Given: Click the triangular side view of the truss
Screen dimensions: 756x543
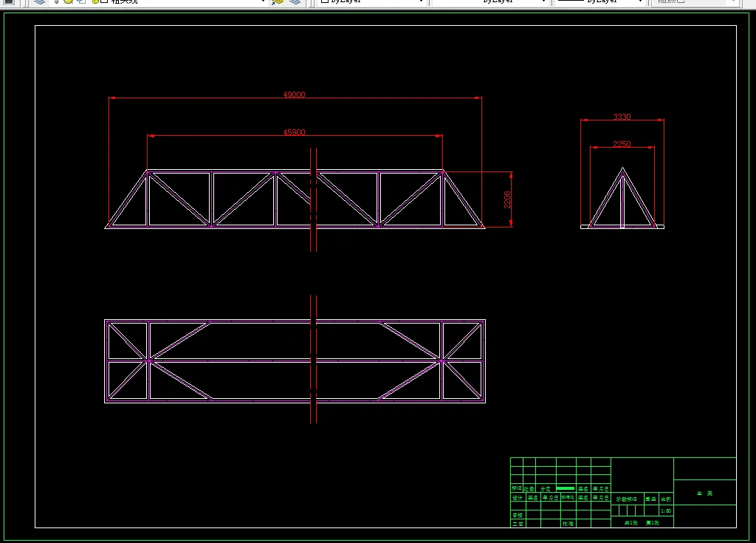Looking at the screenshot, I should coord(622,198).
